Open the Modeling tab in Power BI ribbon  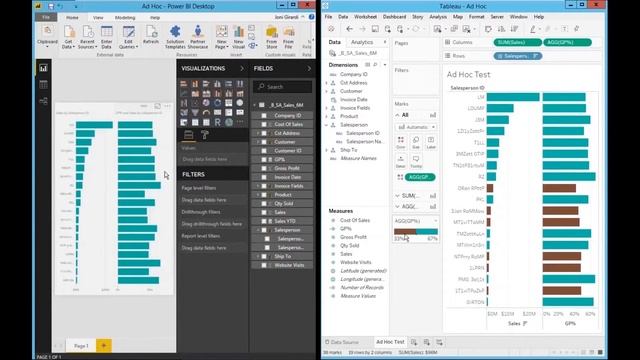[125, 18]
